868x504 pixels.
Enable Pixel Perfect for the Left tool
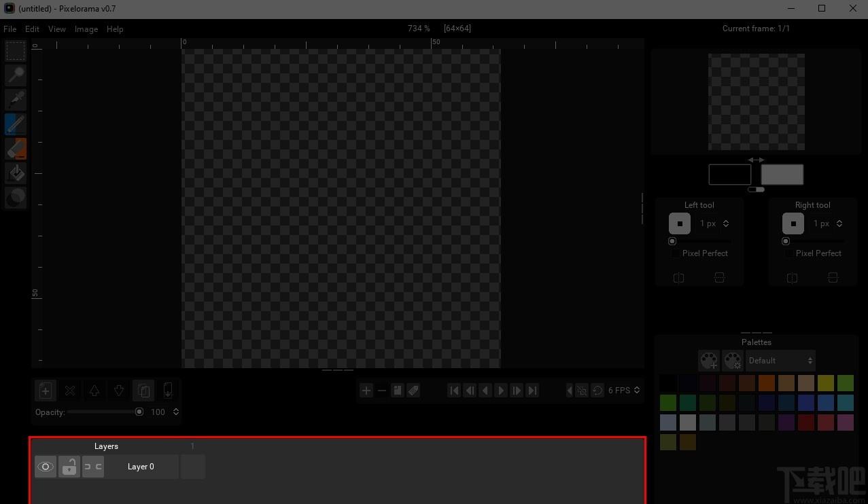click(x=676, y=253)
